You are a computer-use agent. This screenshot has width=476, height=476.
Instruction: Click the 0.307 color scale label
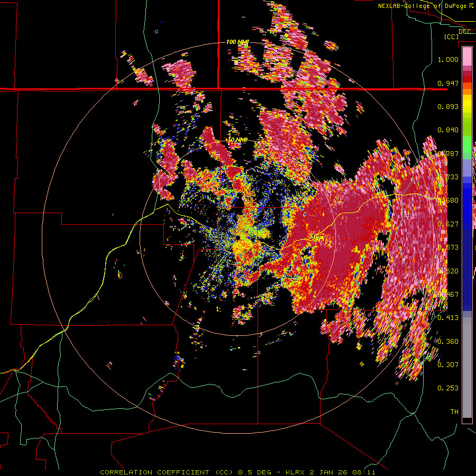tap(448, 365)
